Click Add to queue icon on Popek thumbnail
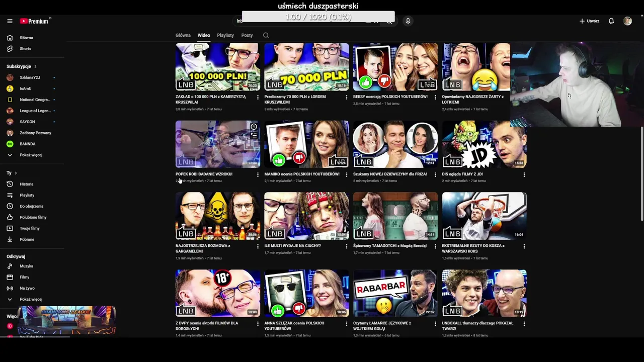This screenshot has width=644, height=362. coord(254,136)
